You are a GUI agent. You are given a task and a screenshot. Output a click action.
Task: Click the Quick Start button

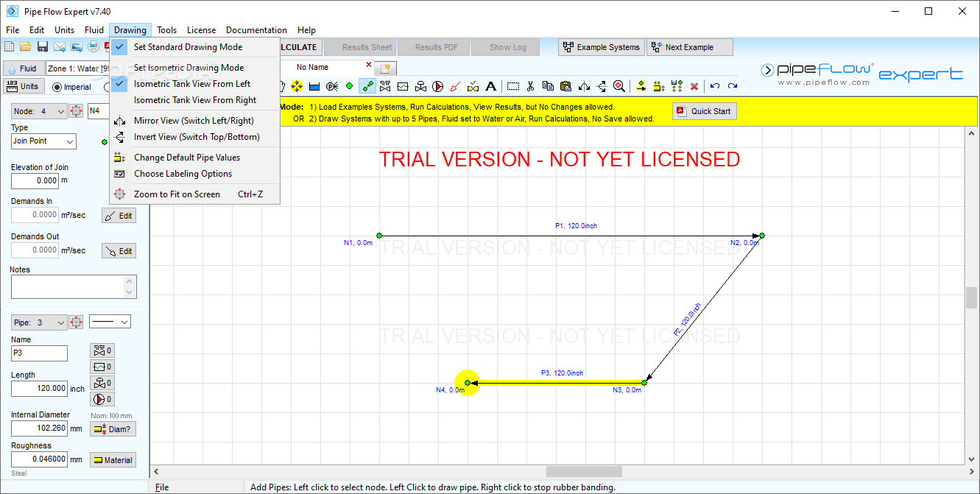pyautogui.click(x=705, y=111)
